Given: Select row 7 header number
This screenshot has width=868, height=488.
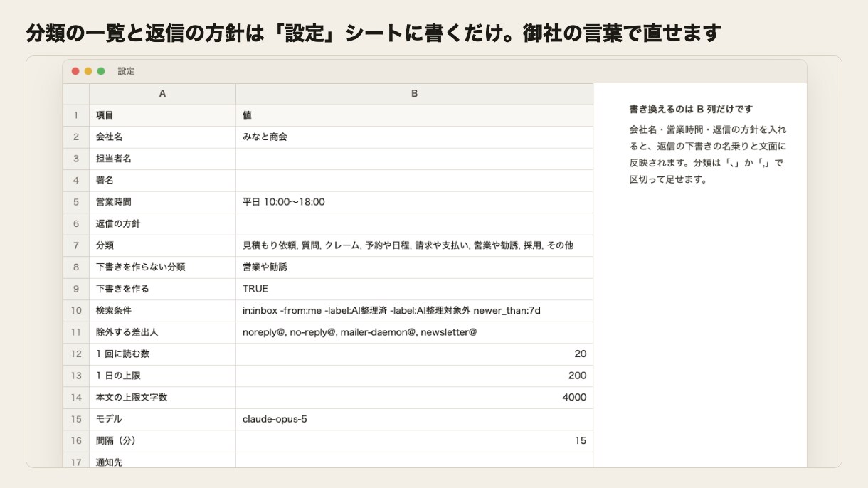Looking at the screenshot, I should pyautogui.click(x=76, y=245).
